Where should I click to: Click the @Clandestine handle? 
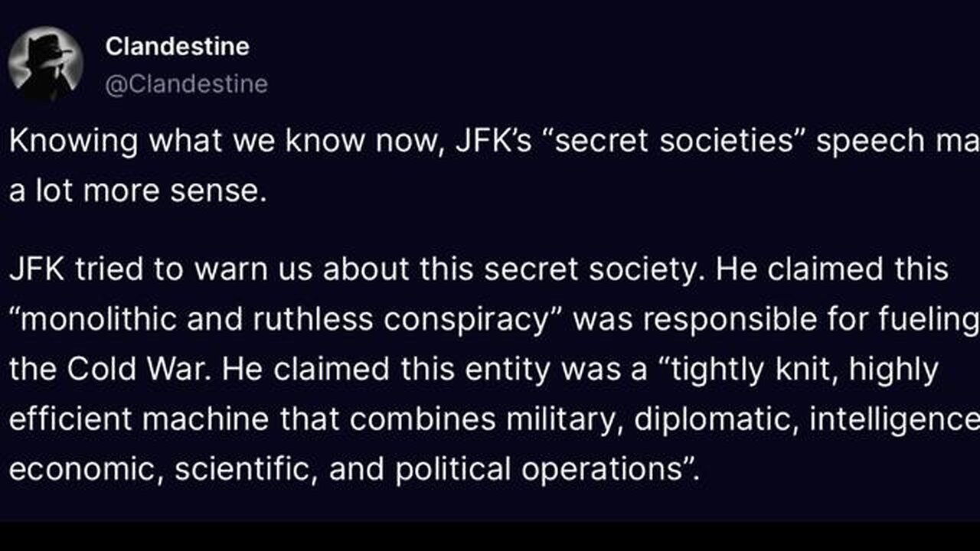(x=186, y=83)
